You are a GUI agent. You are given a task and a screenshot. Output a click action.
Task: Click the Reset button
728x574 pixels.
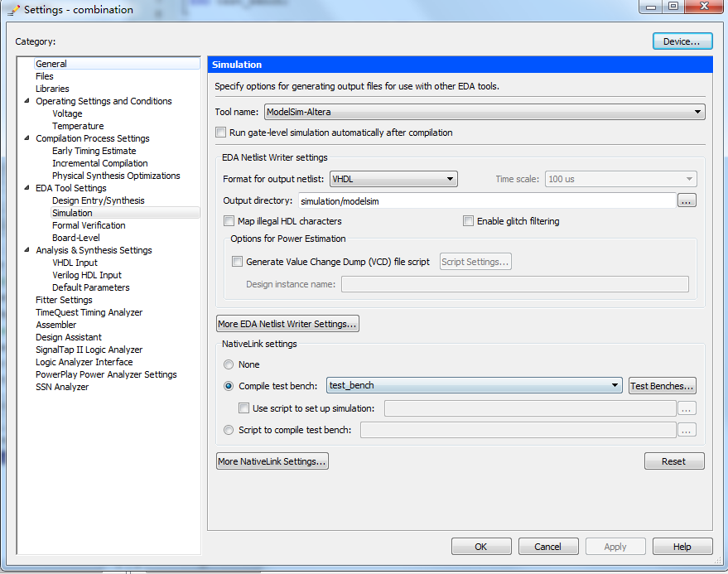point(674,461)
